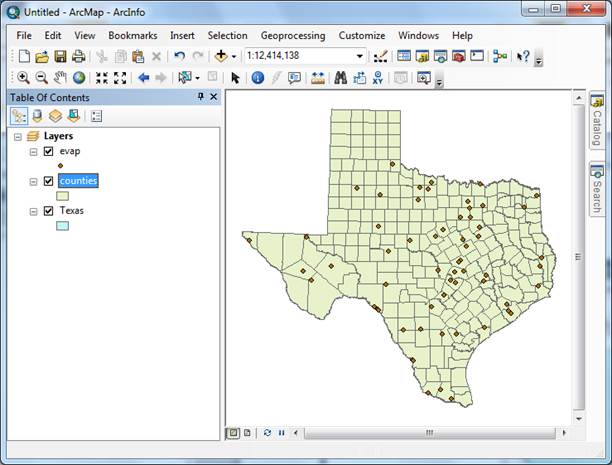Open the Bookmarks menu
This screenshot has width=612, height=465.
pyautogui.click(x=133, y=35)
